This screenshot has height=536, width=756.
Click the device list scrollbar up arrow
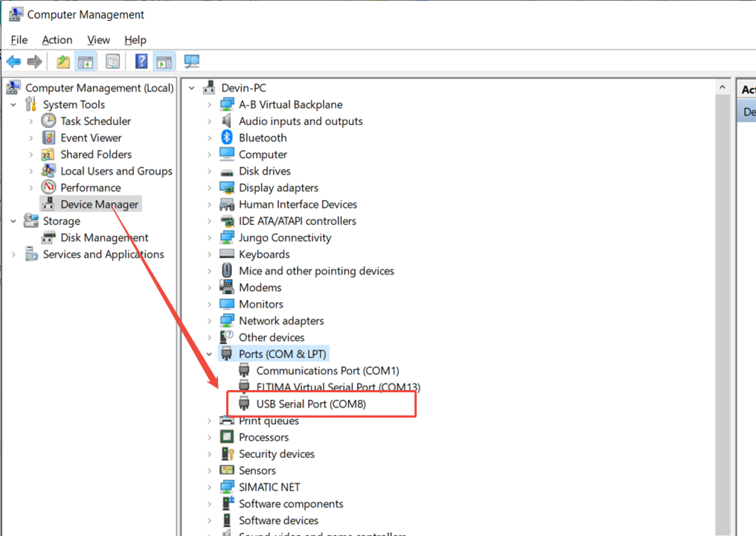pos(722,88)
